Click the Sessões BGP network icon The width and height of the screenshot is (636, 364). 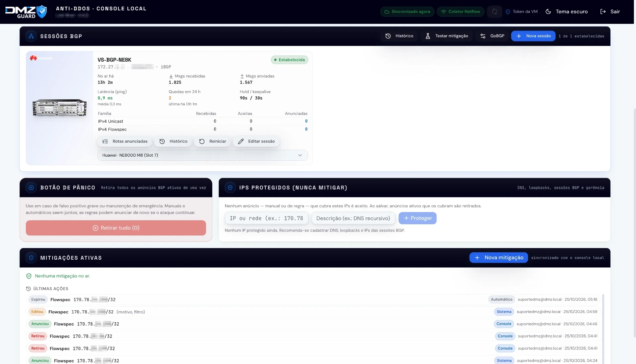tap(31, 36)
